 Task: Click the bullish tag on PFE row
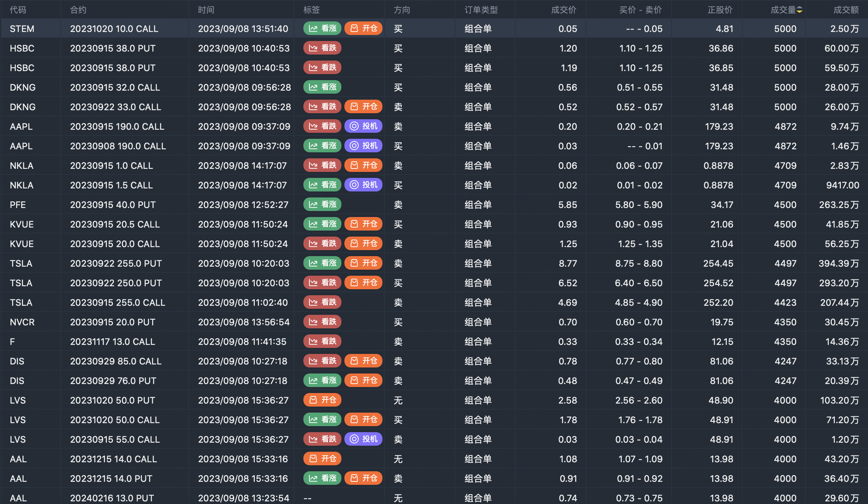click(x=322, y=205)
